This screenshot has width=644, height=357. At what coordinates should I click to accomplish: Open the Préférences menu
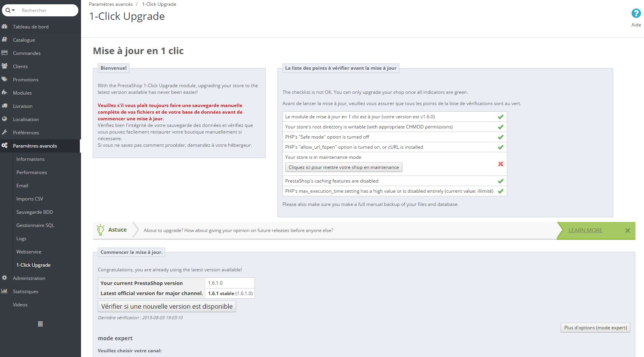click(26, 133)
